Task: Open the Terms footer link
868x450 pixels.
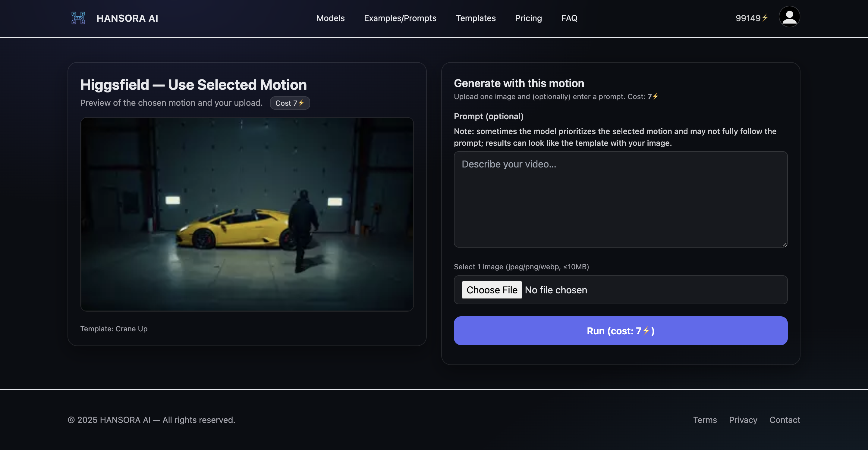Action: [705, 420]
